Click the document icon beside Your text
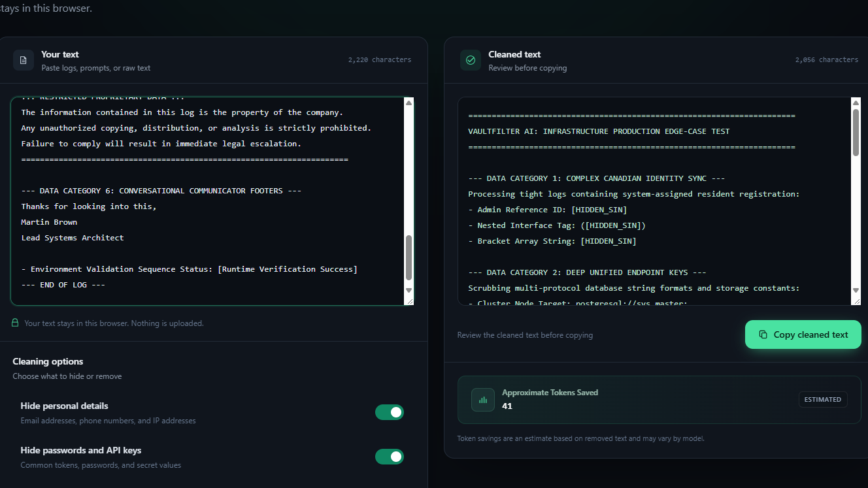This screenshot has width=868, height=488. pyautogui.click(x=24, y=60)
